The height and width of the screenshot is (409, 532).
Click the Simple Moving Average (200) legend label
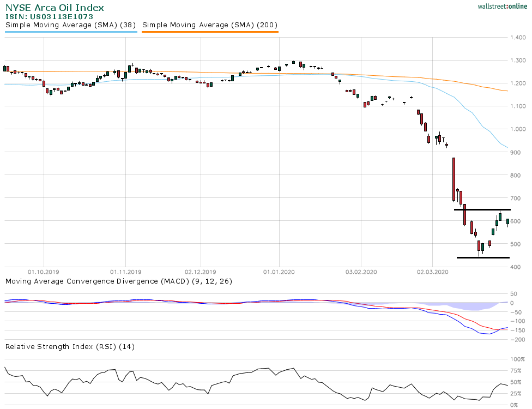(210, 25)
